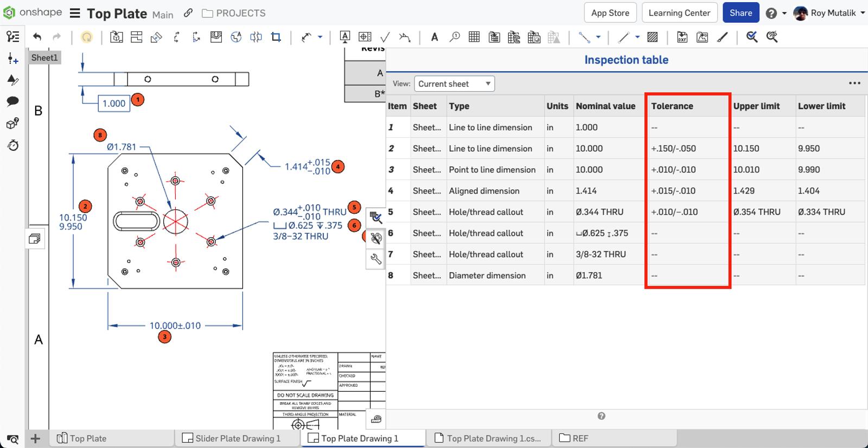Expand the dimension tool dropdown arrow

point(320,37)
